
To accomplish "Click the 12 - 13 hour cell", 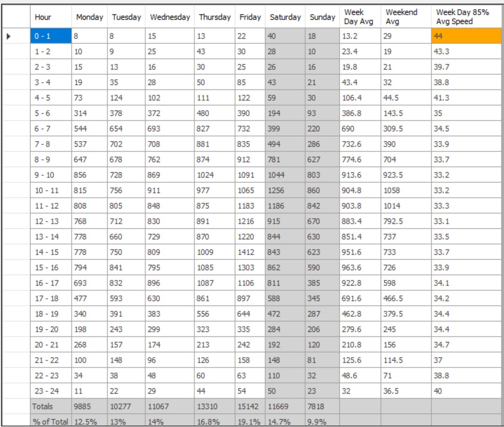I will [51, 221].
